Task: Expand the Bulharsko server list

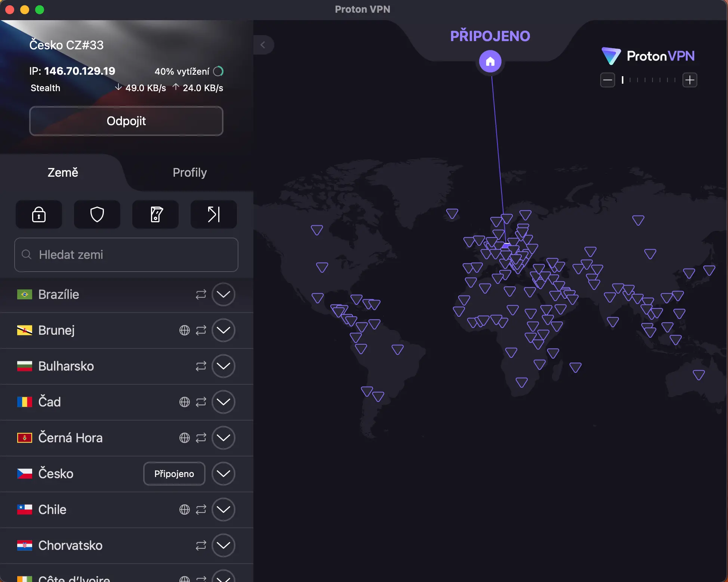Action: [x=223, y=366]
